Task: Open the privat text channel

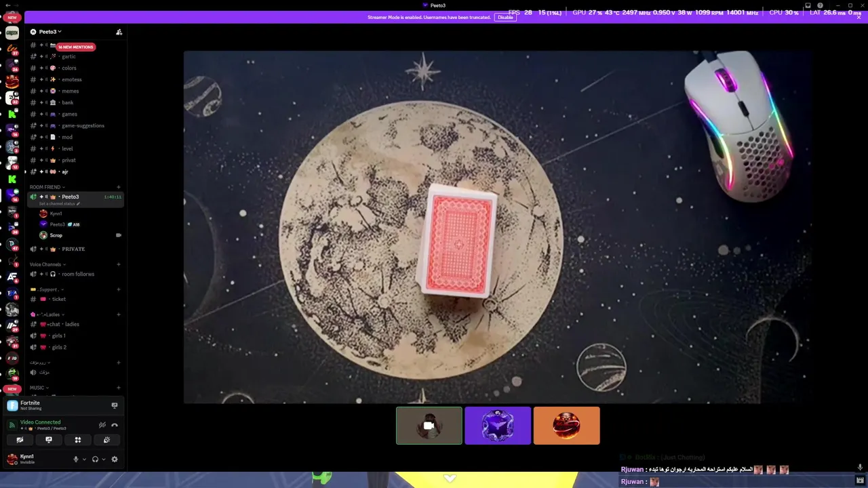Action: coord(75,160)
